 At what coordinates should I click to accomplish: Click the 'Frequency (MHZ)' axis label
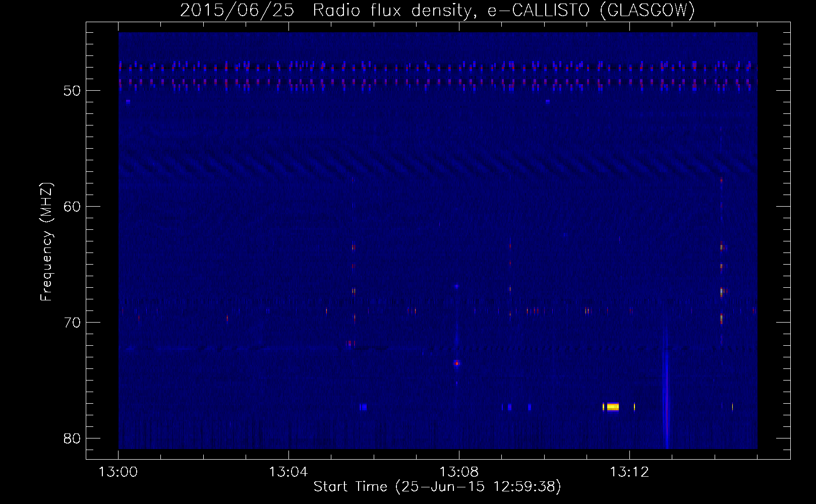point(46,242)
